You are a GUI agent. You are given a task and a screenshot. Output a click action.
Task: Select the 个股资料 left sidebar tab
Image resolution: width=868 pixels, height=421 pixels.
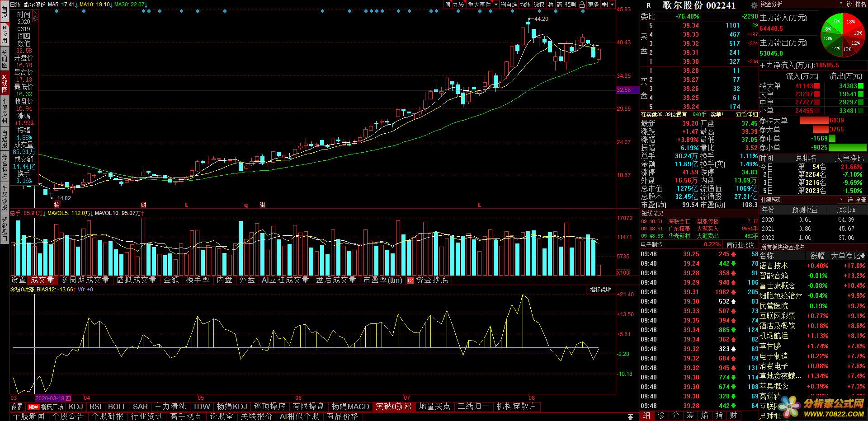(x=5, y=111)
